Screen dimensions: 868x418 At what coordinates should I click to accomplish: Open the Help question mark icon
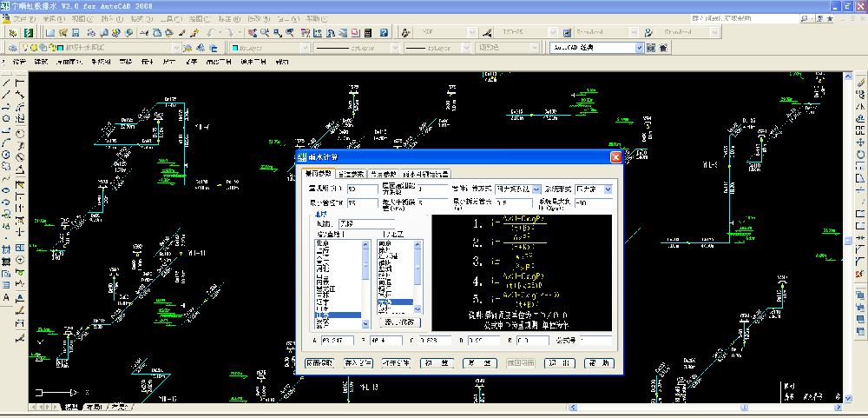(x=382, y=33)
